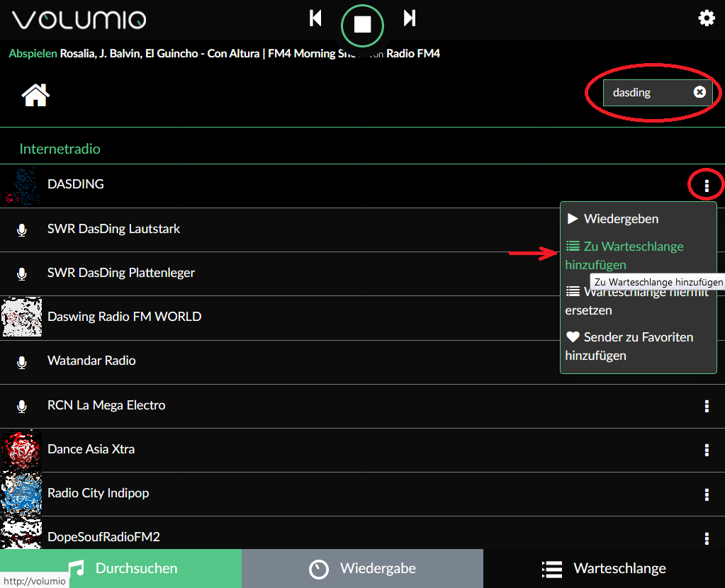This screenshot has height=588, width=725.
Task: Open the DASDING station options menu
Action: pyautogui.click(x=707, y=186)
